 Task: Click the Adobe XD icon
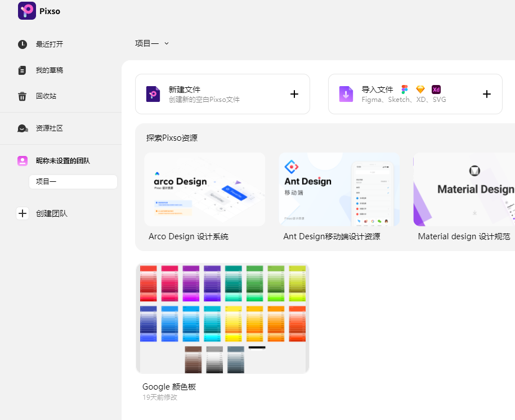click(436, 90)
